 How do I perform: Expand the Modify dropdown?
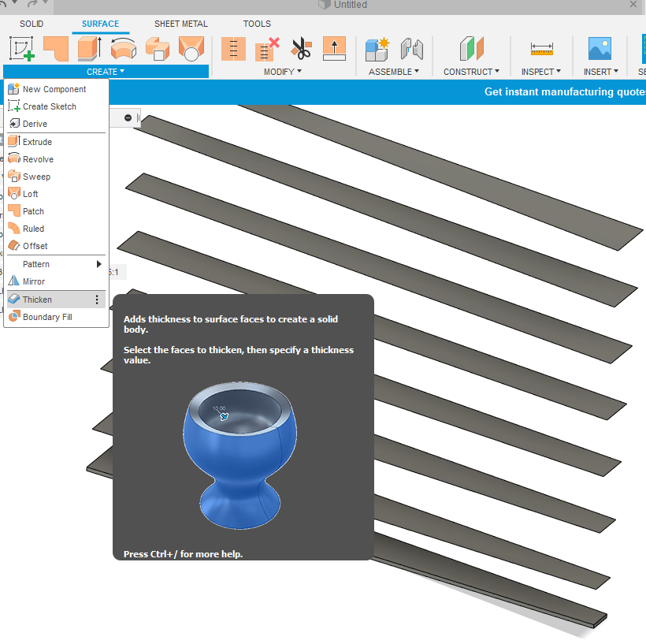(282, 71)
